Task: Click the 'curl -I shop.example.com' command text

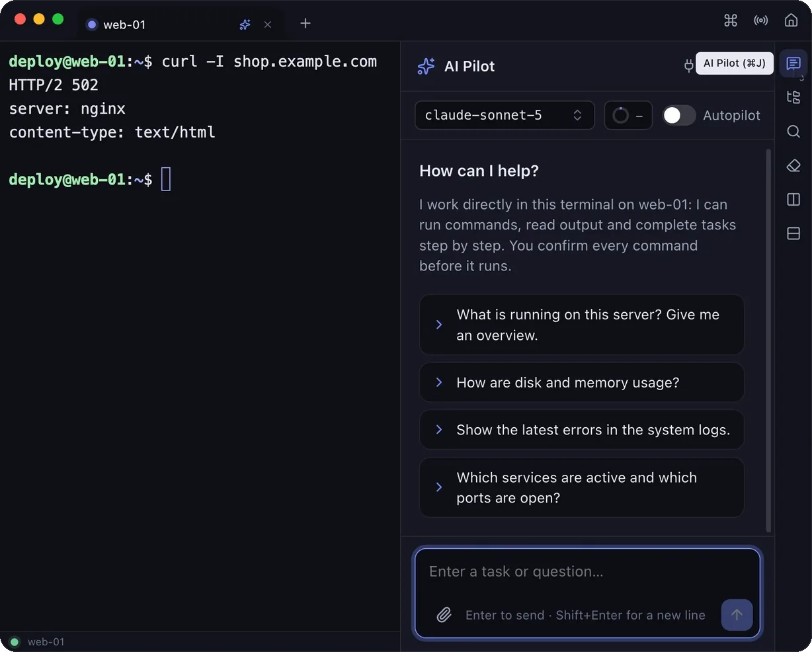Action: (x=269, y=61)
